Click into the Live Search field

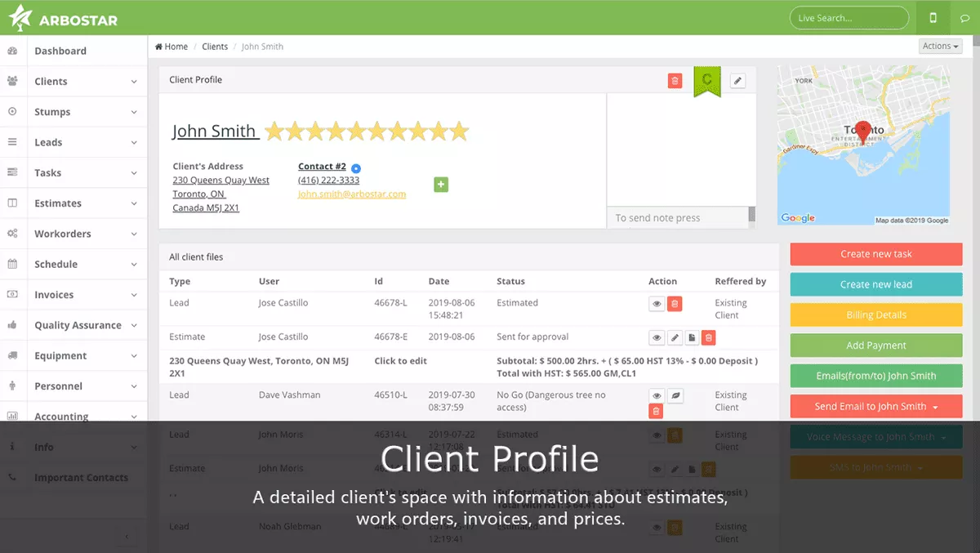849,18
